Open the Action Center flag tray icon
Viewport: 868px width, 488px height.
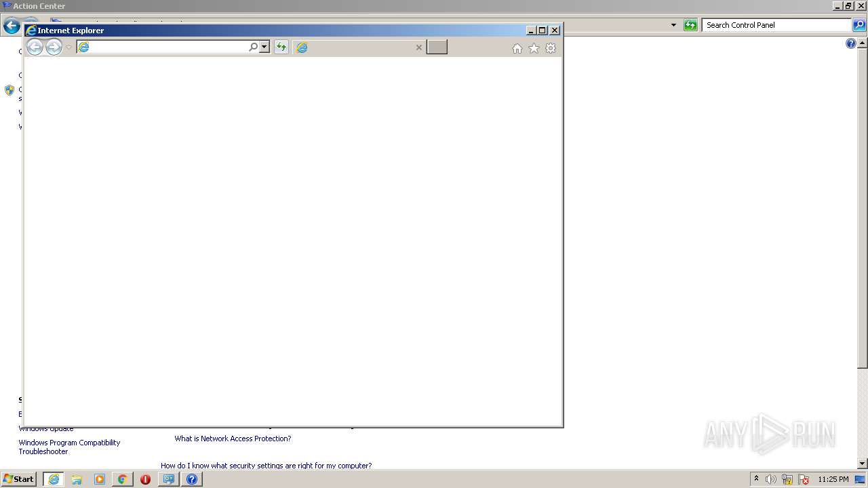[x=804, y=479]
